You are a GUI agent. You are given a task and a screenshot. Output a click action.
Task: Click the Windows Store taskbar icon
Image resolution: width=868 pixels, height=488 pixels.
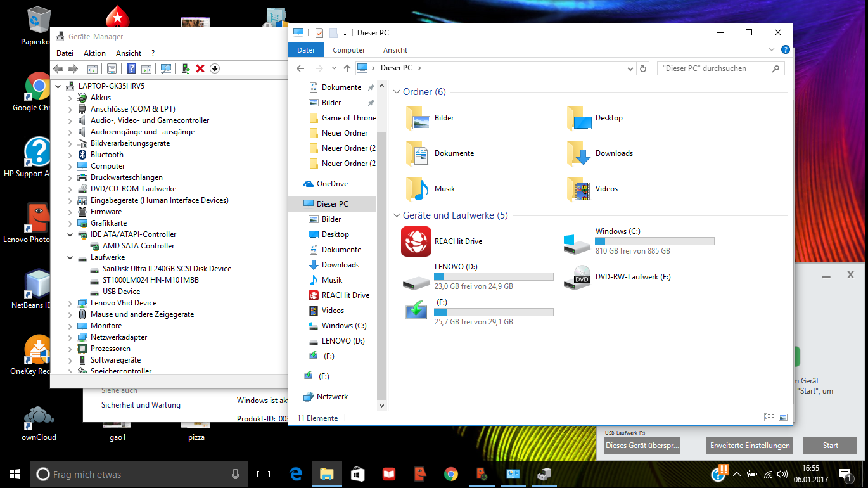pyautogui.click(x=357, y=474)
